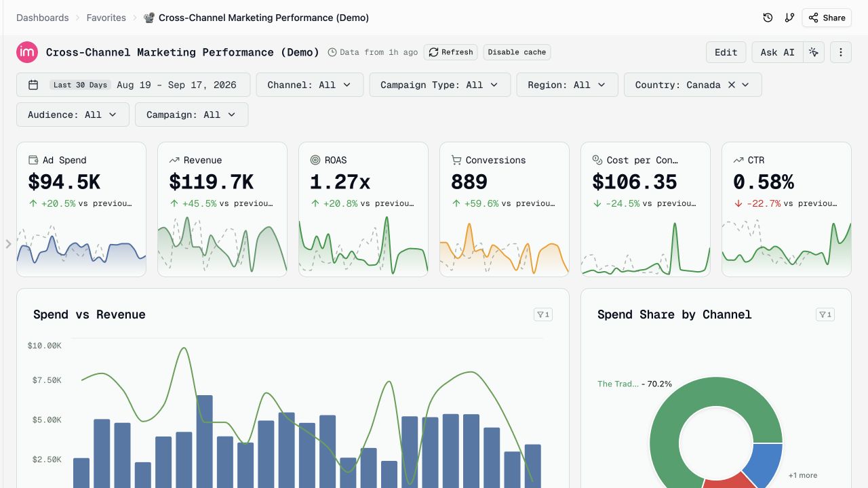Image resolution: width=868 pixels, height=488 pixels.
Task: Click the pink 'im' logo
Action: click(x=27, y=52)
